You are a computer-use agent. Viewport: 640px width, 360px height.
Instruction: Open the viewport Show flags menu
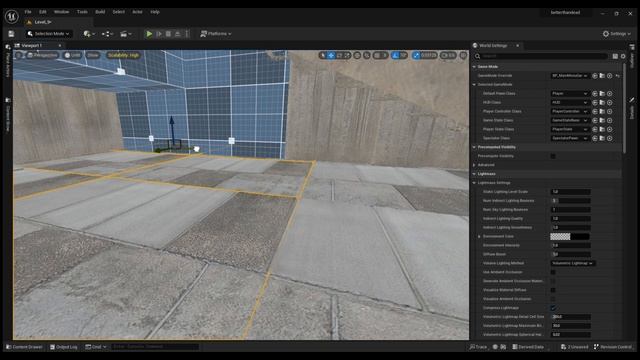pyautogui.click(x=93, y=55)
